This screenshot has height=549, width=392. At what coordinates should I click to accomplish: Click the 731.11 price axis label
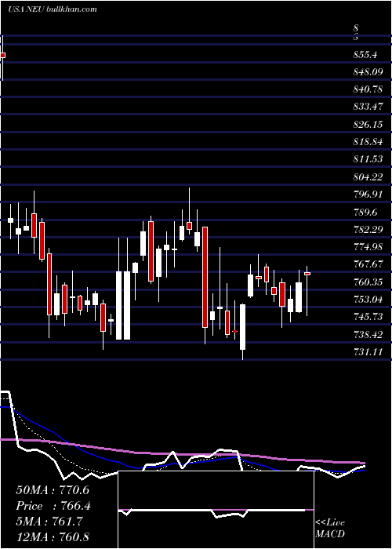click(x=368, y=352)
